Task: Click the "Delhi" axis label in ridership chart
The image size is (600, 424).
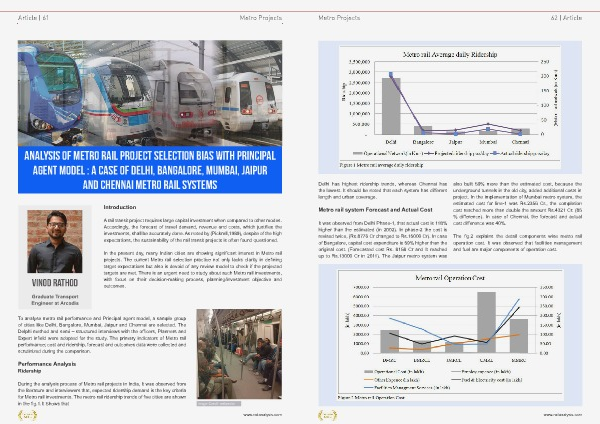Action: coord(391,142)
